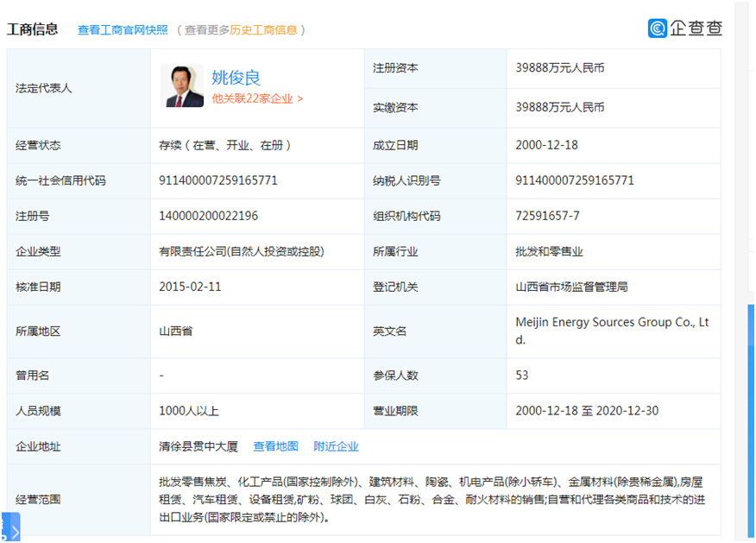Open the blue side panel arrow tab

click(x=10, y=527)
